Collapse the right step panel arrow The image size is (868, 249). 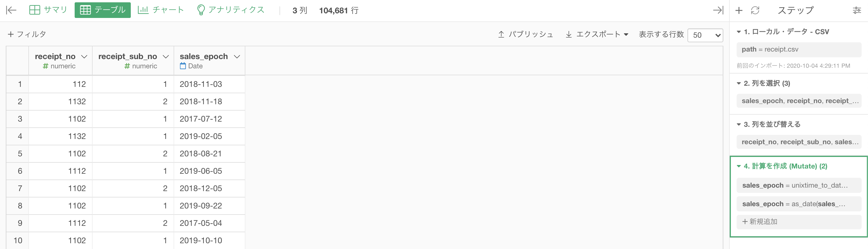[718, 10]
